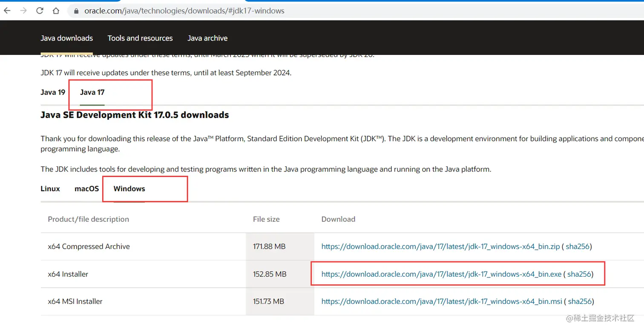Image resolution: width=644 pixels, height=332 pixels.
Task: Click the 'x64 MSI Installer' row label
Action: click(75, 301)
